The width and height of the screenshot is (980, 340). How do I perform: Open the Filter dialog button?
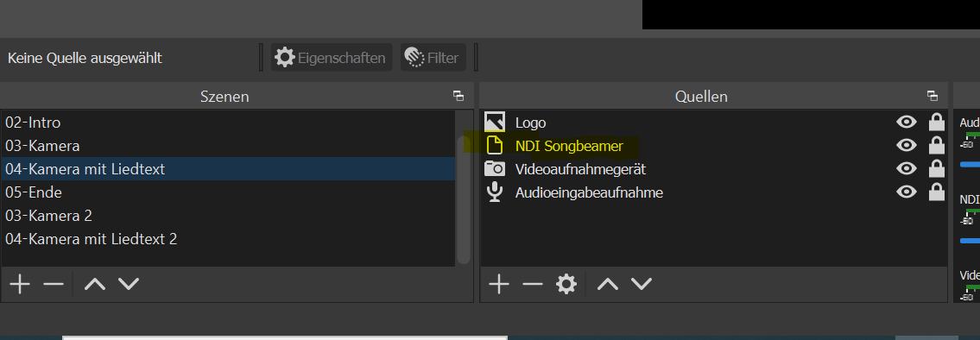pos(433,58)
